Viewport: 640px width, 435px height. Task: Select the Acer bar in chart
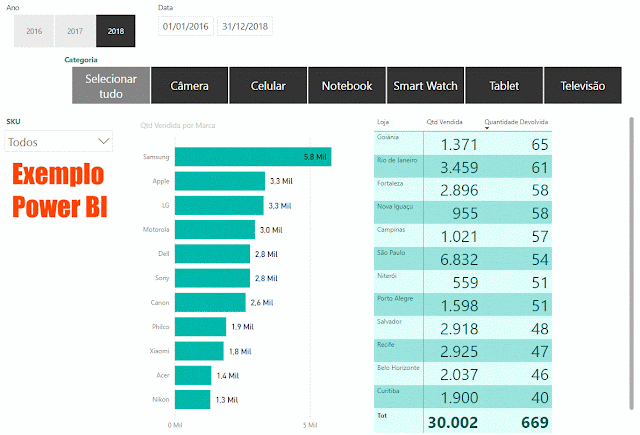[x=193, y=375]
